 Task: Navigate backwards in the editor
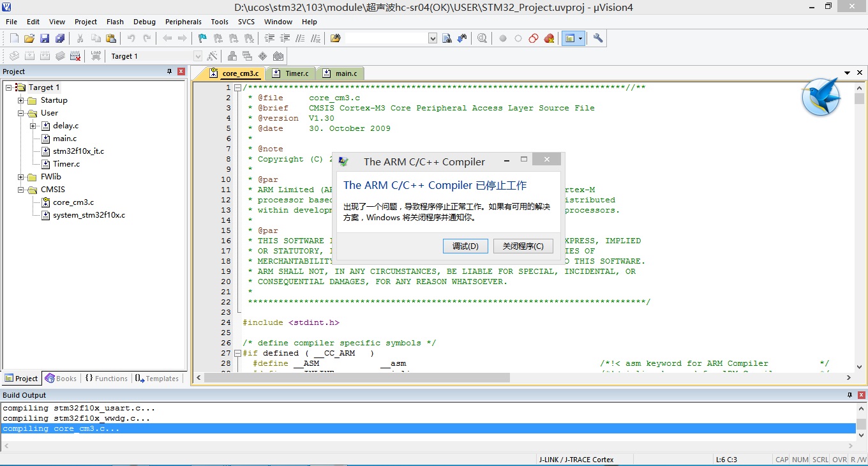click(x=167, y=38)
